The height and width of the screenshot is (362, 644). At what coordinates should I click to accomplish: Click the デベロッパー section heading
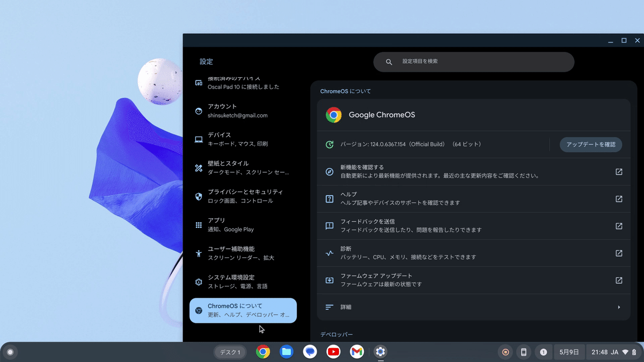point(336,335)
